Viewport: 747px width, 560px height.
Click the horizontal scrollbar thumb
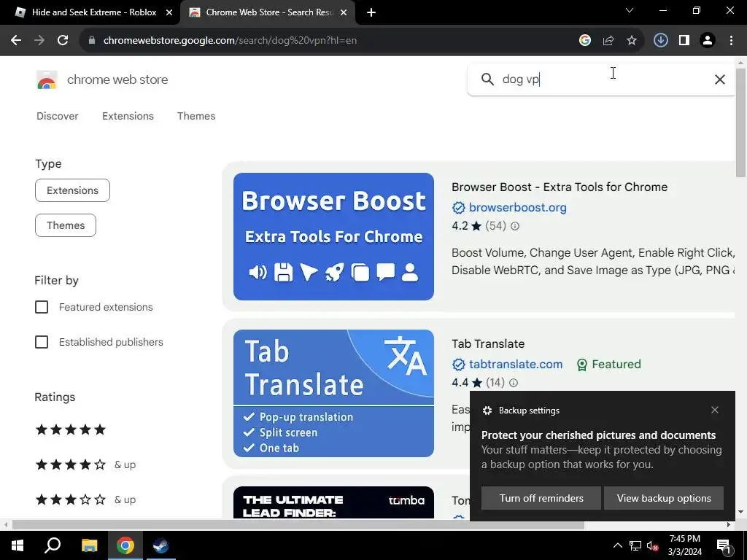(x=298, y=525)
